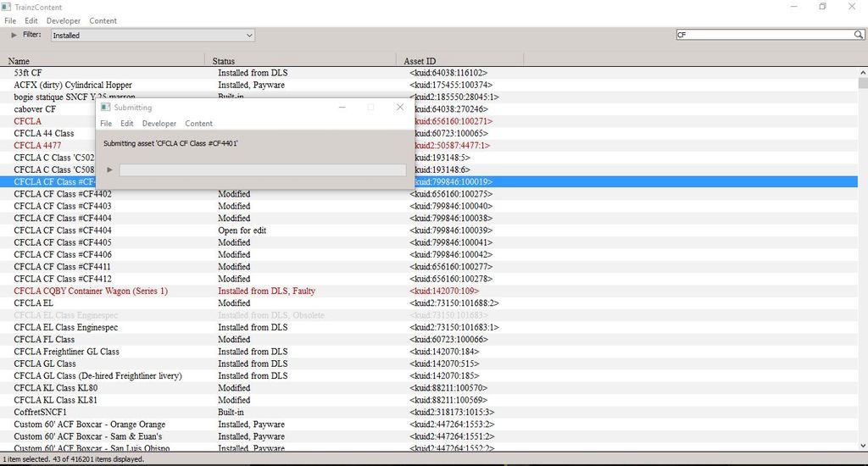Select CFCLA CF Class #CF4405
Image resolution: width=868 pixels, height=466 pixels.
pyautogui.click(x=429, y=242)
